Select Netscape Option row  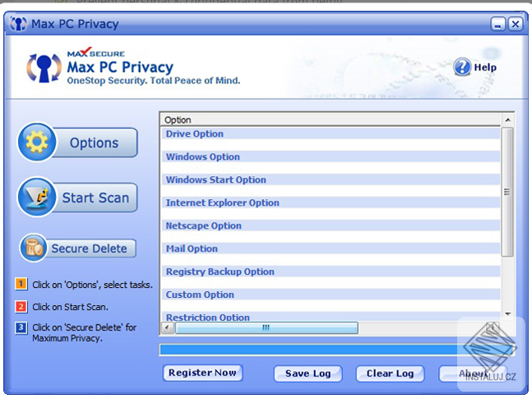[x=331, y=225]
